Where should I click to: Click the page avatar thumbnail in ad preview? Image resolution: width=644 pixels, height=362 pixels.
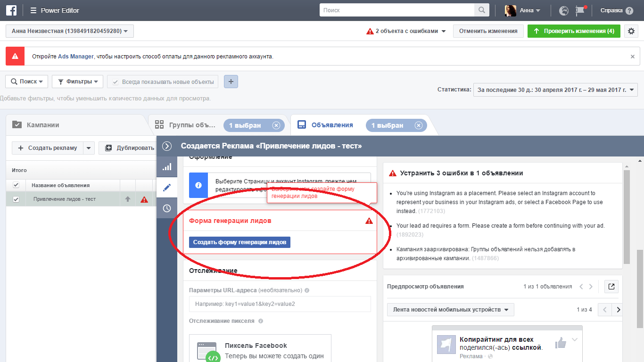(446, 345)
